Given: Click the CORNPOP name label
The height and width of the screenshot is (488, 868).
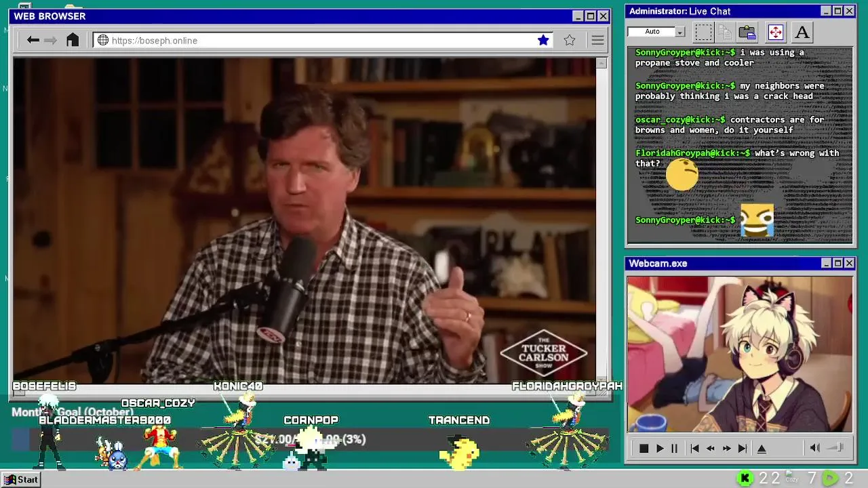Looking at the screenshot, I should 311,420.
